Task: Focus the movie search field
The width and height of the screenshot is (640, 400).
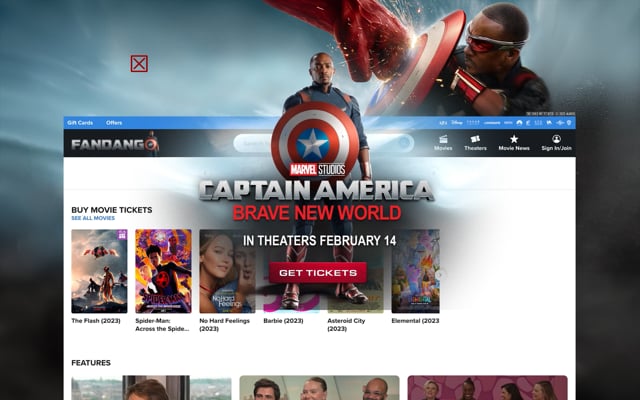Action: [x=322, y=143]
